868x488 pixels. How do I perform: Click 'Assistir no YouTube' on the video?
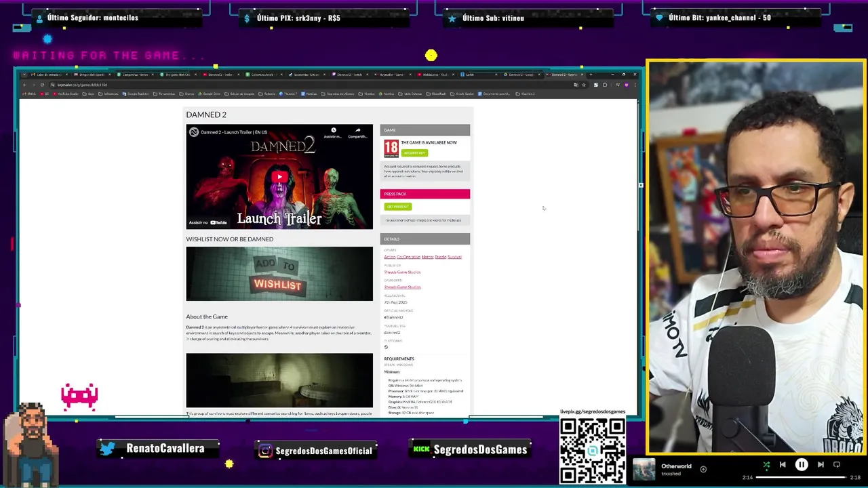[208, 222]
